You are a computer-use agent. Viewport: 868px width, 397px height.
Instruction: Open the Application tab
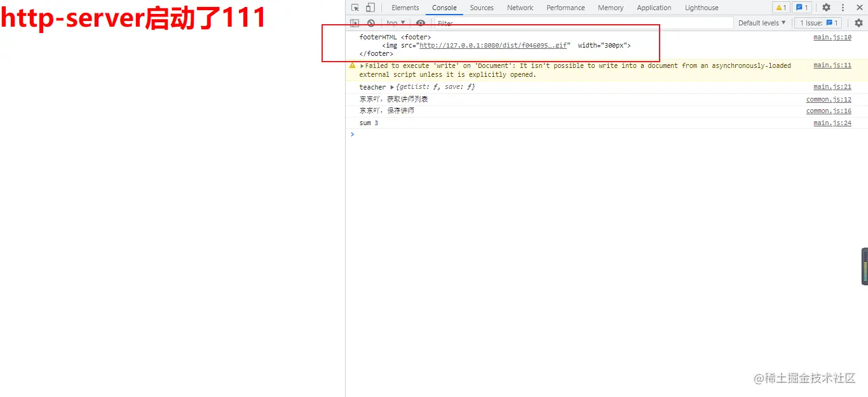pyautogui.click(x=654, y=8)
